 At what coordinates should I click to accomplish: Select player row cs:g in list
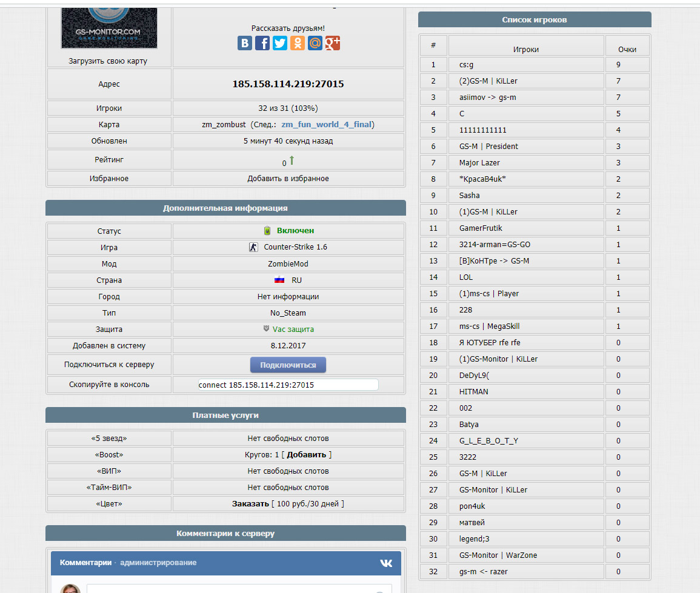pyautogui.click(x=535, y=65)
